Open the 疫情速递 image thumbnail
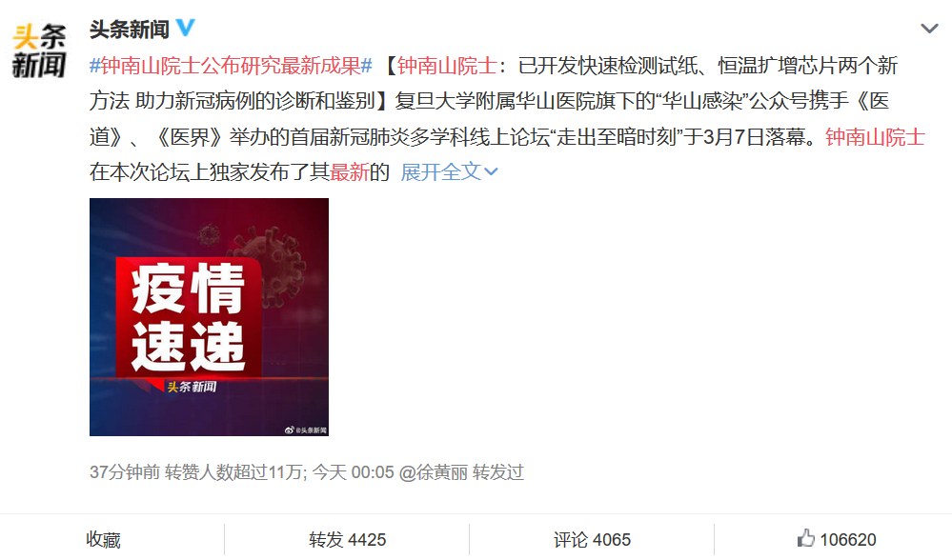The height and width of the screenshot is (560, 952). pos(209,317)
